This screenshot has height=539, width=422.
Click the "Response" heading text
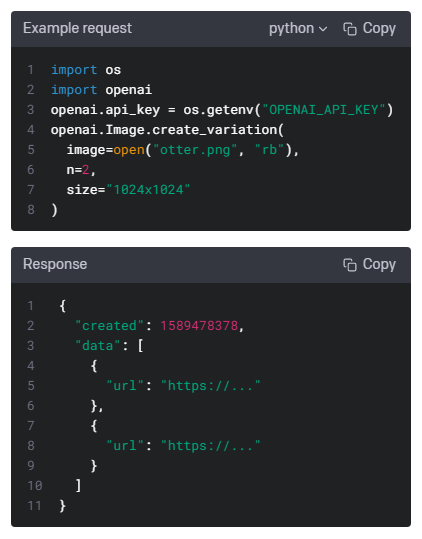pyautogui.click(x=55, y=264)
